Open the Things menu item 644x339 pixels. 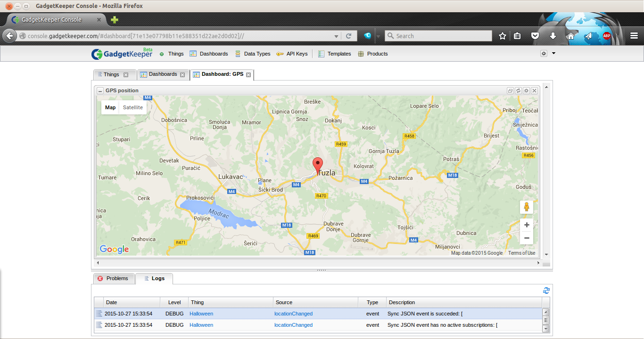point(171,54)
